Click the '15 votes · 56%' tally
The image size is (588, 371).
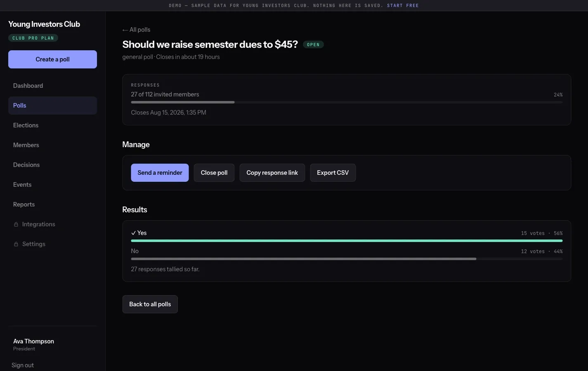[542, 233]
